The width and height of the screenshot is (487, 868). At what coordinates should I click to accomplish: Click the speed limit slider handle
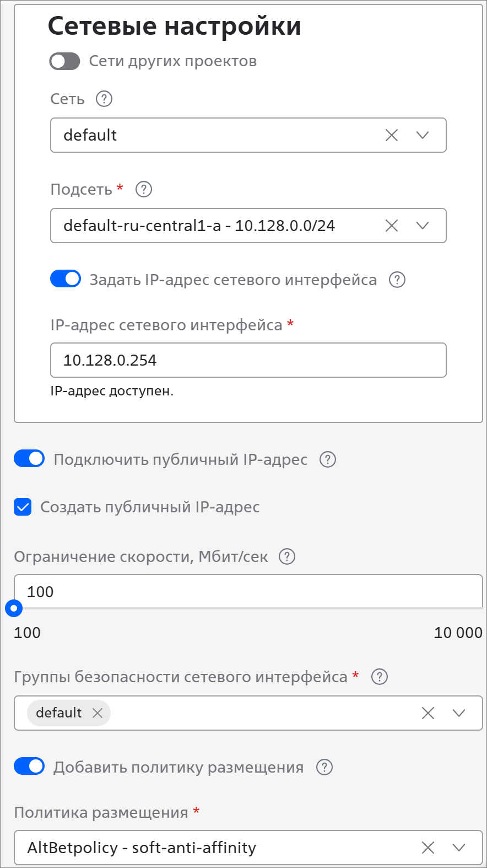[x=14, y=609]
